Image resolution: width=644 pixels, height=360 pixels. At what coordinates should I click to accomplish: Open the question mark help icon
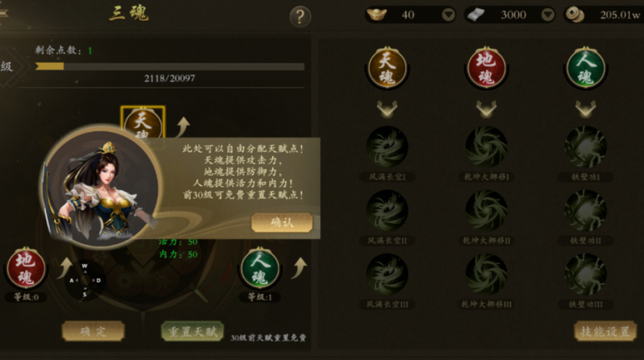300,17
